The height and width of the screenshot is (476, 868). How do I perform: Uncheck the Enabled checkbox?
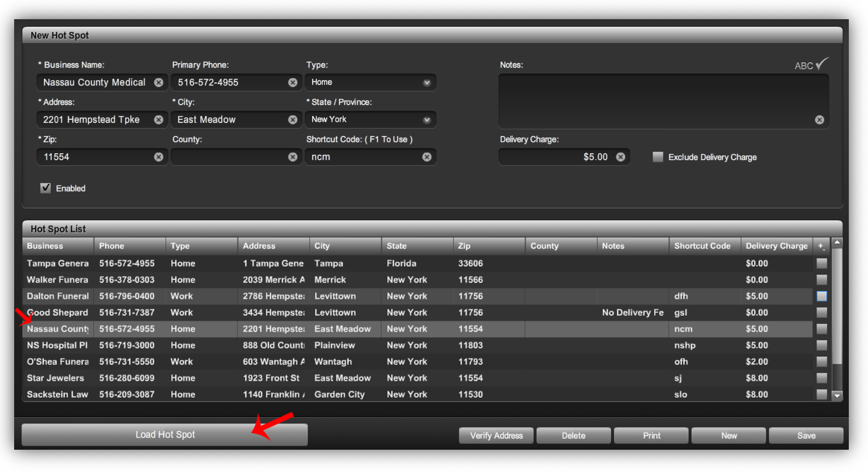coord(45,188)
